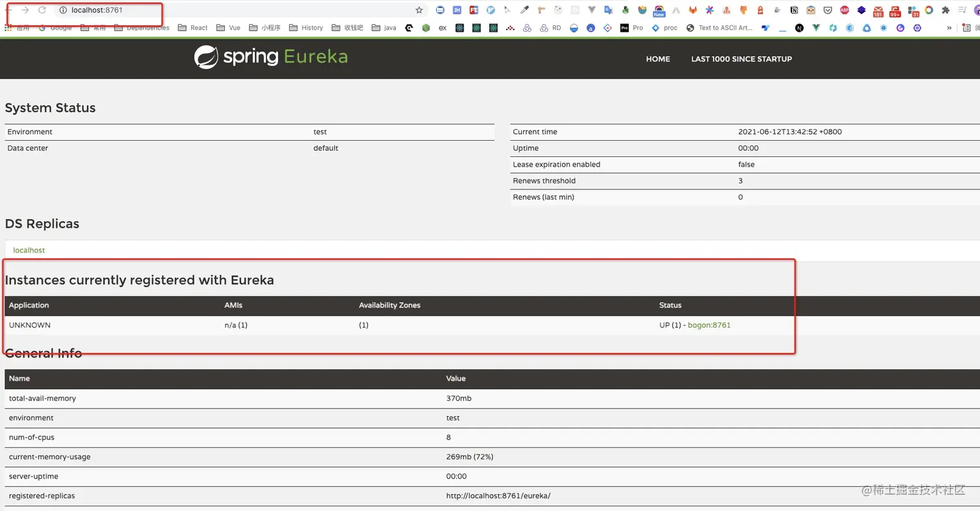Open the Notion extension icon
The height and width of the screenshot is (511, 980).
coord(794,10)
